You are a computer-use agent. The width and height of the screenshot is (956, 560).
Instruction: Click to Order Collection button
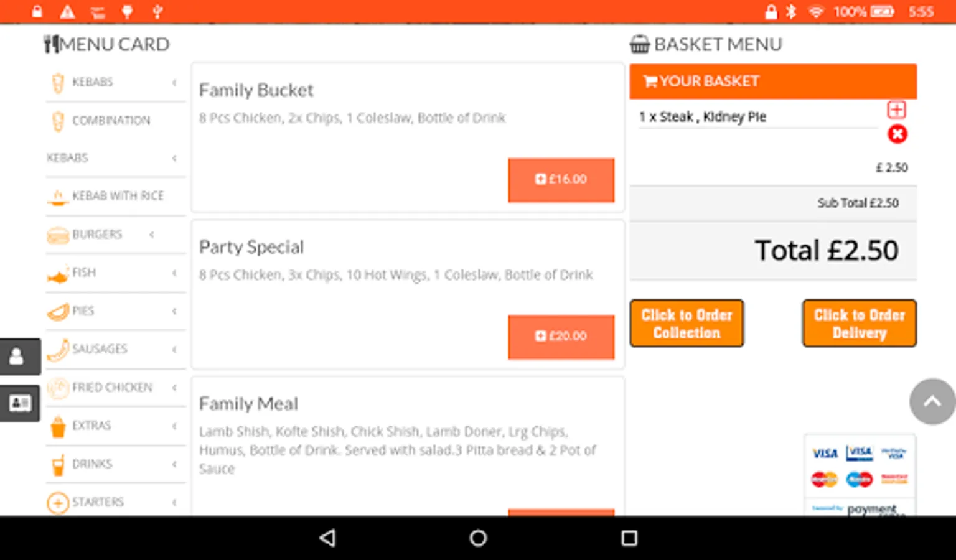click(x=687, y=324)
